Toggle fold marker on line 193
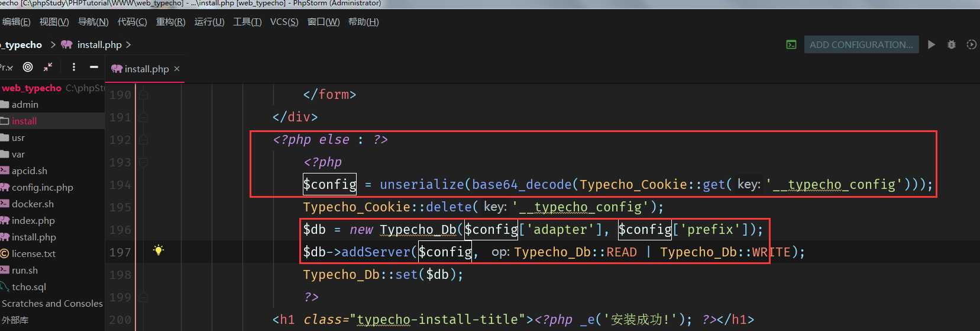Image resolution: width=980 pixels, height=331 pixels. 143,162
